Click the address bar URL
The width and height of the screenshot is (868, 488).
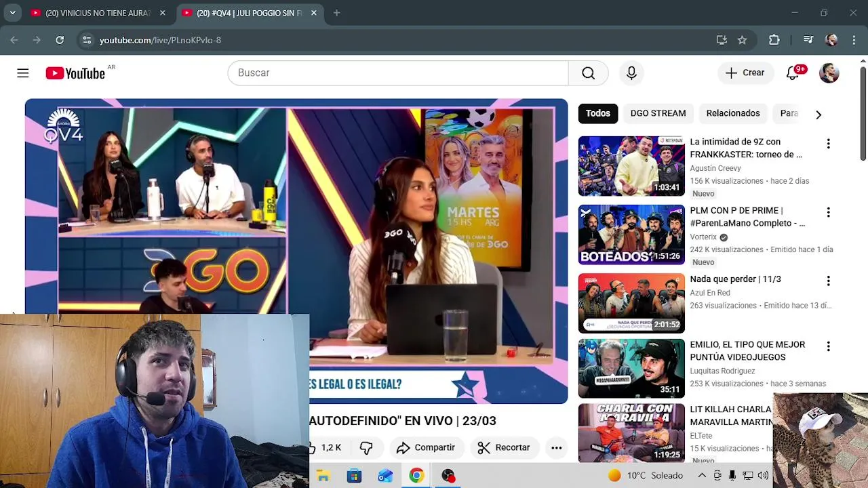click(x=160, y=40)
